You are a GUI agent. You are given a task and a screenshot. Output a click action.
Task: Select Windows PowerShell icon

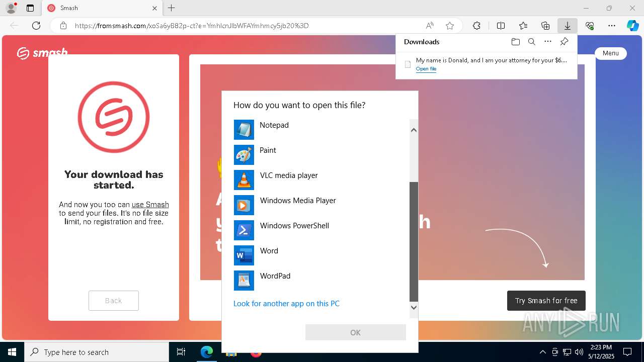point(244,230)
